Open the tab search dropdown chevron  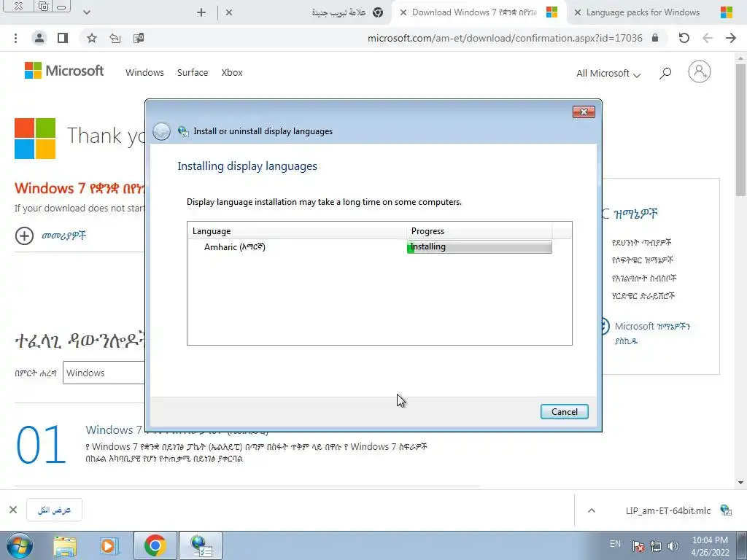coord(86,12)
